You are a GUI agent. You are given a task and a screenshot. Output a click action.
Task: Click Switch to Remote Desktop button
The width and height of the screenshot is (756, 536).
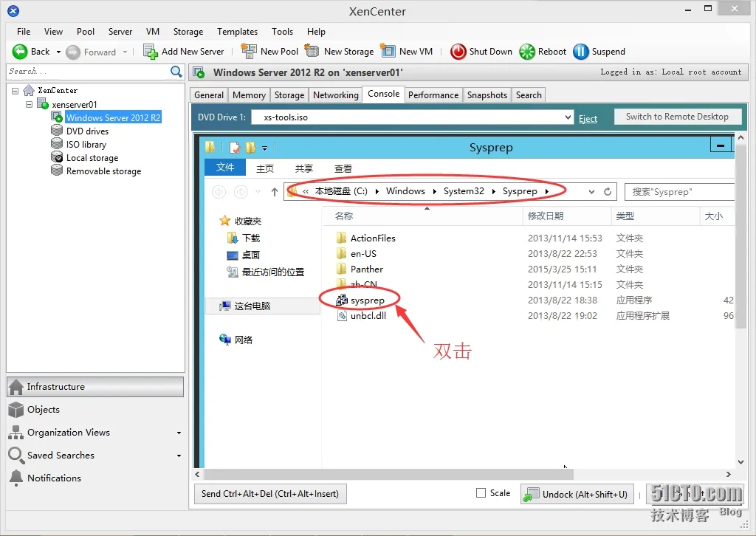tap(677, 117)
